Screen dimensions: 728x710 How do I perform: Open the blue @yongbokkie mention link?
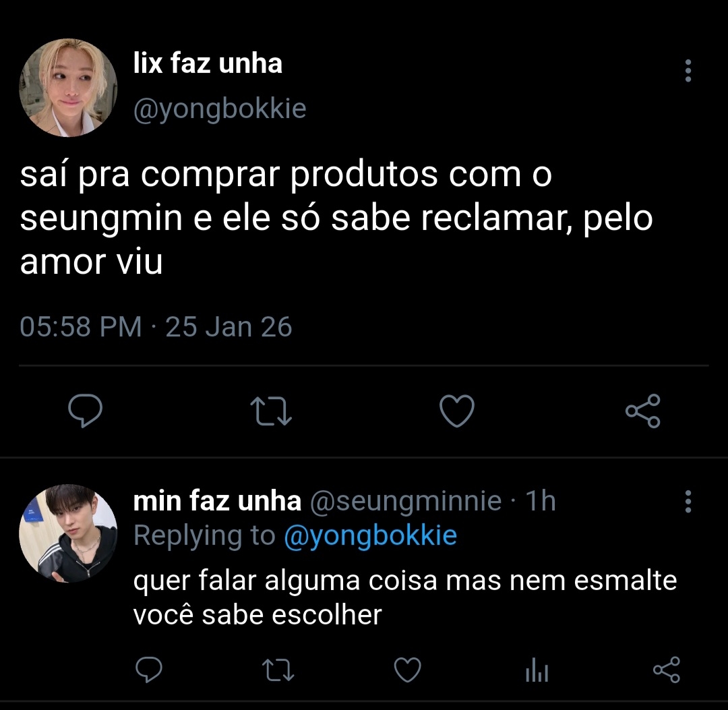coord(370,536)
